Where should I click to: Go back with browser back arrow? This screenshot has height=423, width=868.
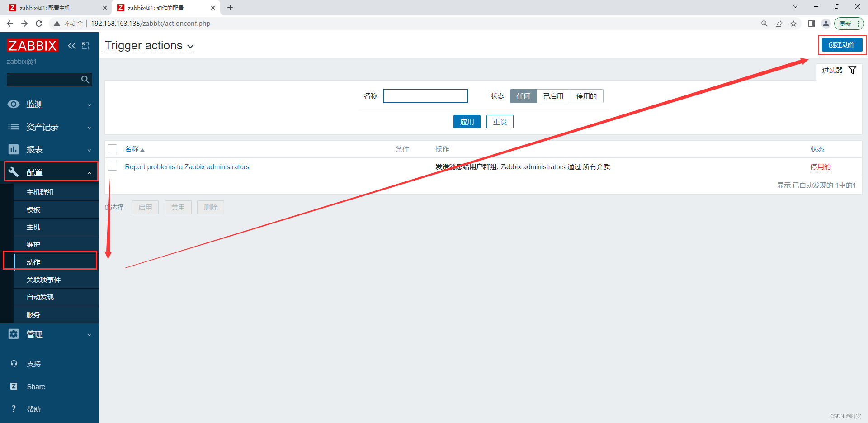pos(10,24)
